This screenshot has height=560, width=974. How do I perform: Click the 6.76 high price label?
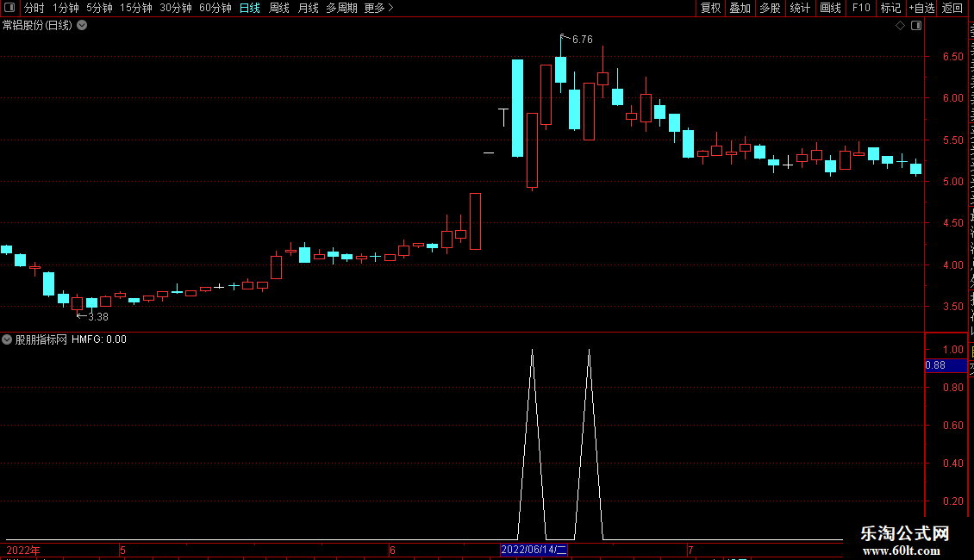(x=582, y=39)
